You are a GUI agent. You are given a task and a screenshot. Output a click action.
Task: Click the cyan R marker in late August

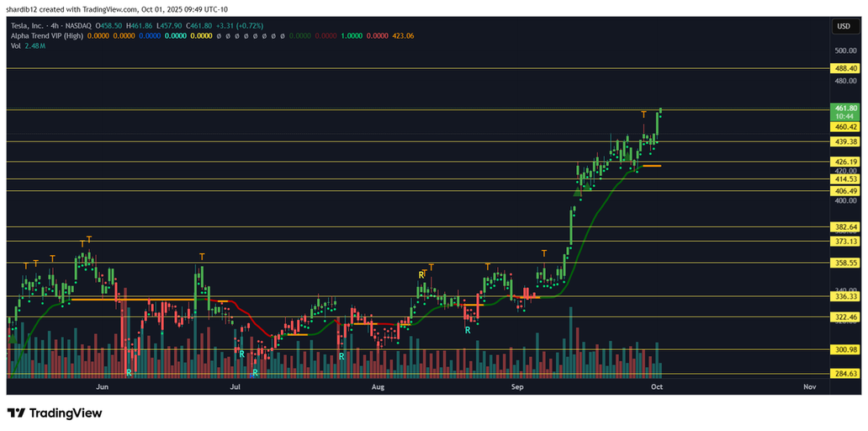468,331
